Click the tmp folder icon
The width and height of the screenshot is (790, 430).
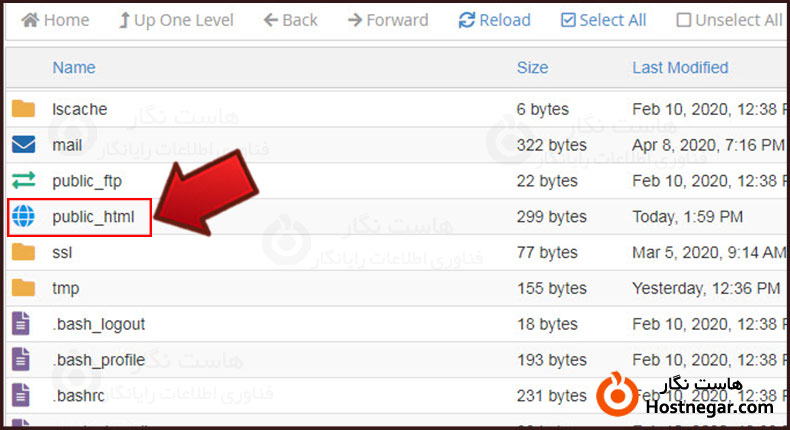(23, 288)
